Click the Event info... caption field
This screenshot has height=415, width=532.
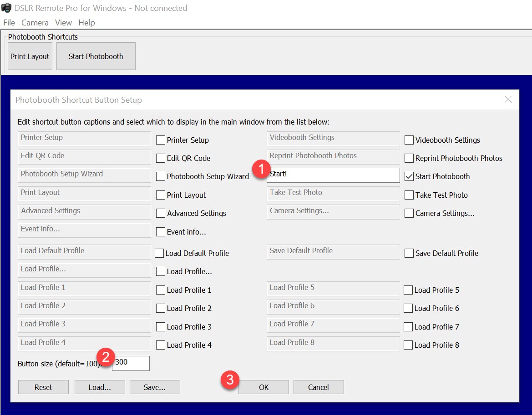pos(84,230)
